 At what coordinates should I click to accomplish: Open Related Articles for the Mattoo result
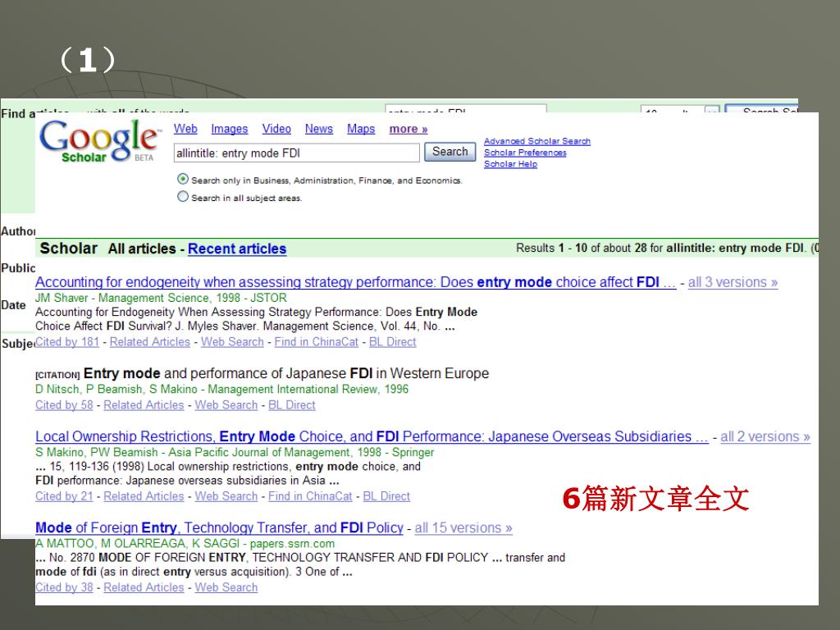point(144,587)
